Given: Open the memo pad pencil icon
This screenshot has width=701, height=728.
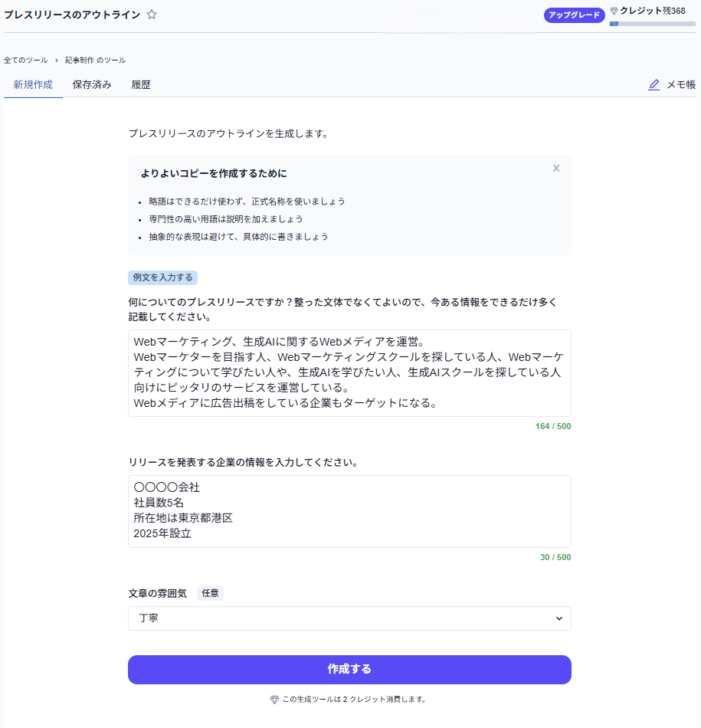Looking at the screenshot, I should click(x=654, y=84).
